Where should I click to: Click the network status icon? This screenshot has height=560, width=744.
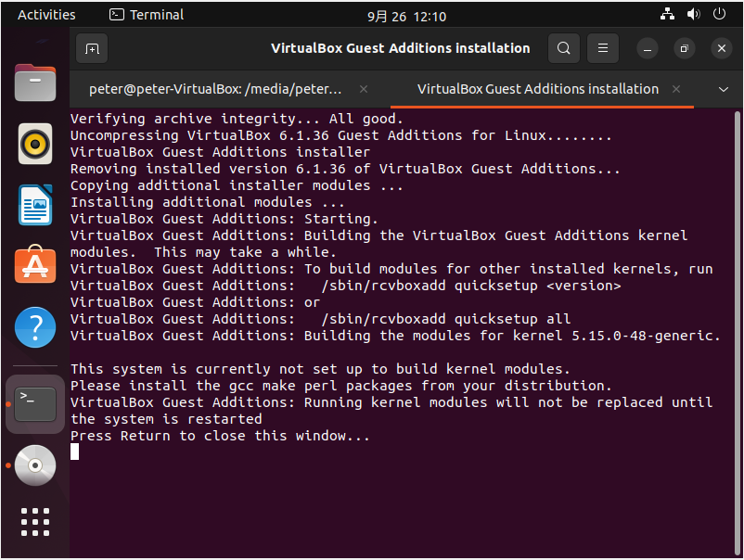[x=667, y=14]
